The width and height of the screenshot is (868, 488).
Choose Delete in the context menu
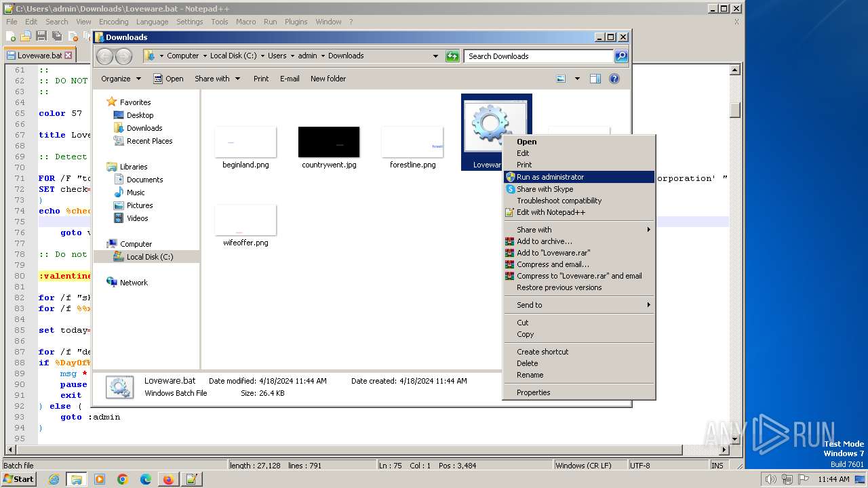point(579,363)
